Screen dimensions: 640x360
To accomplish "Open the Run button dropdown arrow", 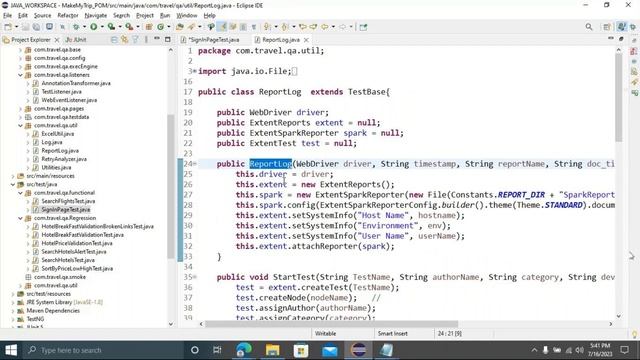I will [x=102, y=27].
